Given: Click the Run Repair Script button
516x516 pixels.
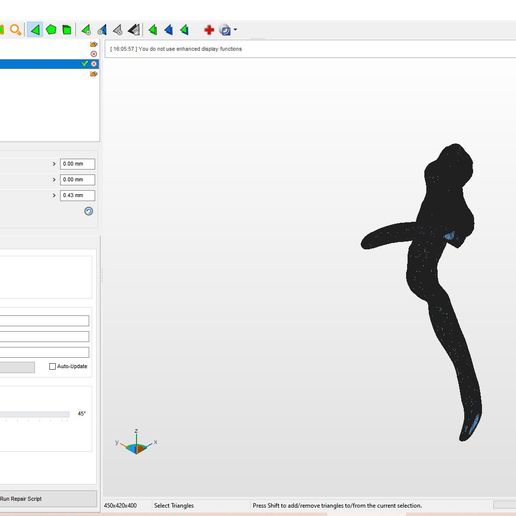Looking at the screenshot, I should point(48,499).
